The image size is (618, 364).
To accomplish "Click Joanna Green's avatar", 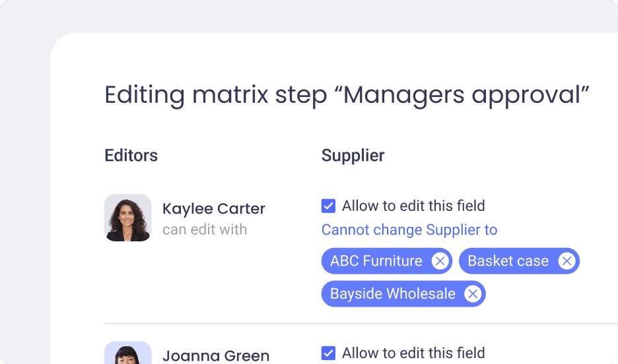I will (x=127, y=353).
